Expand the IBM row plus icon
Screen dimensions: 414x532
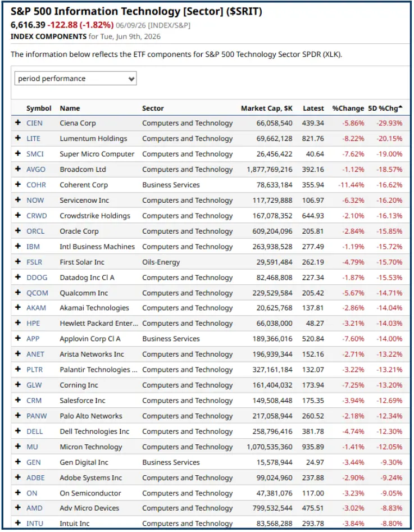[x=18, y=246]
